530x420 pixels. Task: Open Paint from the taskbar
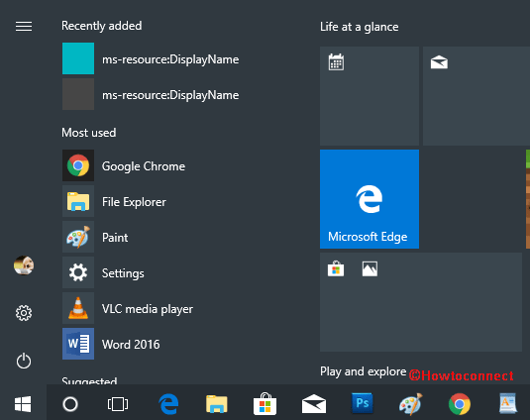pos(411,404)
